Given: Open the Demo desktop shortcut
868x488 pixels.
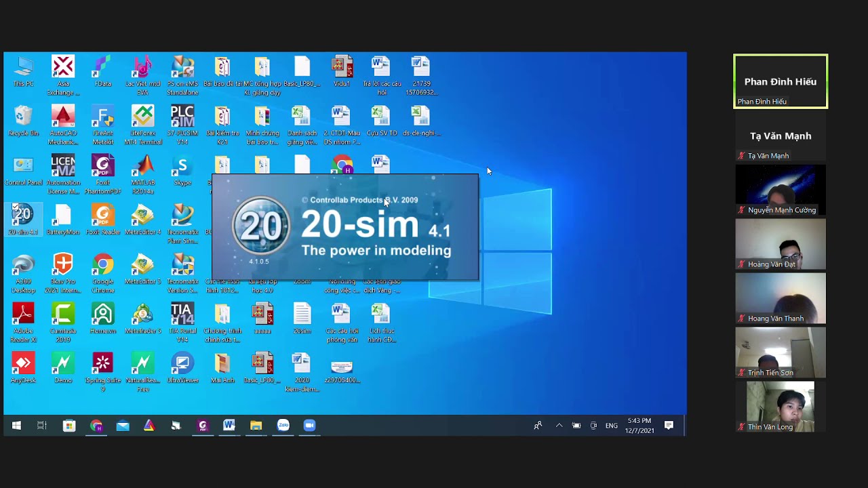Looking at the screenshot, I should [x=63, y=369].
